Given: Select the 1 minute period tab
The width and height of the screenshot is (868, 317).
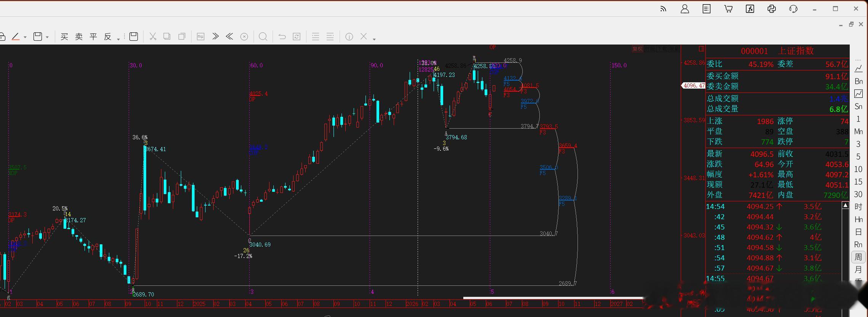Looking at the screenshot, I should point(858,119).
